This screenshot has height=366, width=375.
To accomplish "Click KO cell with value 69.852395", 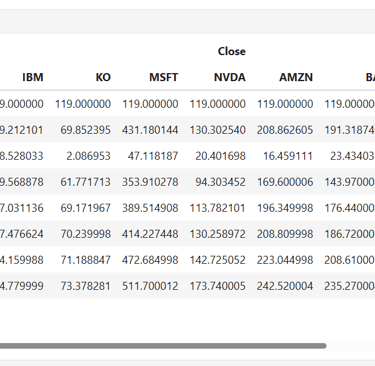I will (x=85, y=130).
